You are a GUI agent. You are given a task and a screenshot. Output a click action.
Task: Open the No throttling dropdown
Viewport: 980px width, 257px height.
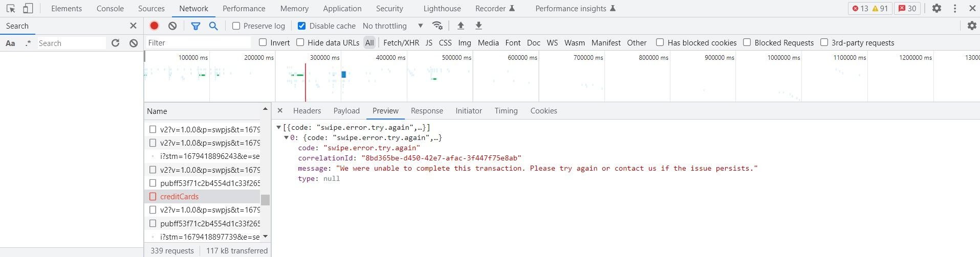point(393,26)
